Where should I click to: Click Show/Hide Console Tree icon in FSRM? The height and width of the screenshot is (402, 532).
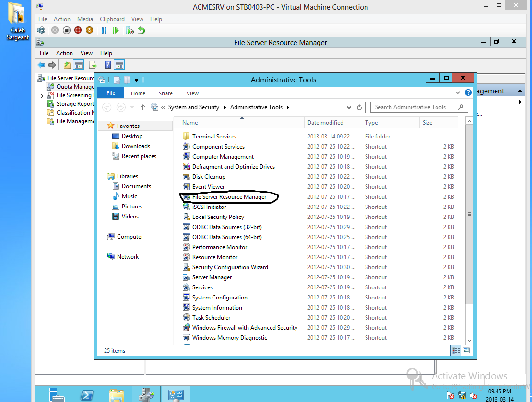point(79,65)
